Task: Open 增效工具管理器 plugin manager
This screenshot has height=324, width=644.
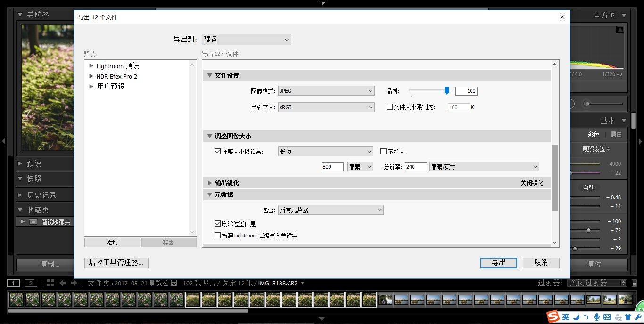Action: click(116, 264)
